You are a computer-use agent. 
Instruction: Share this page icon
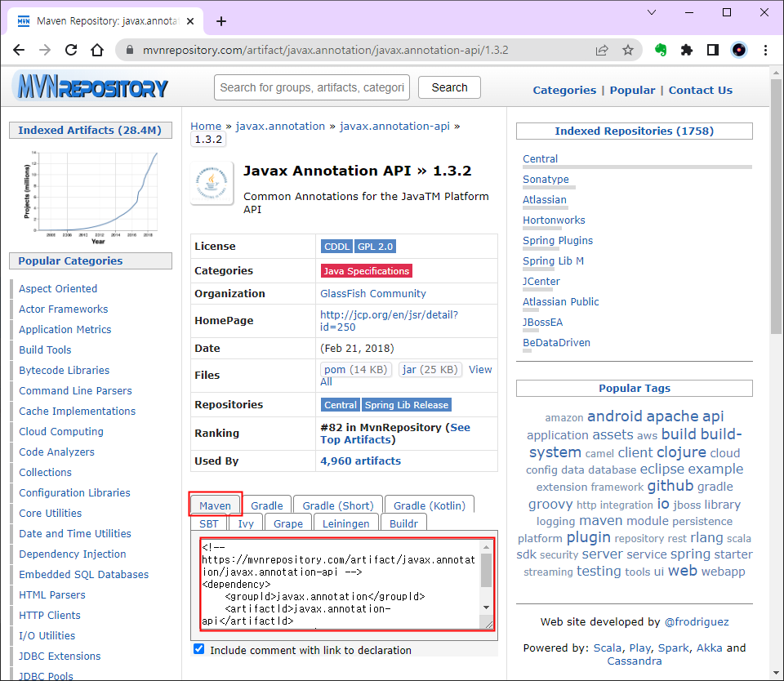[x=602, y=50]
